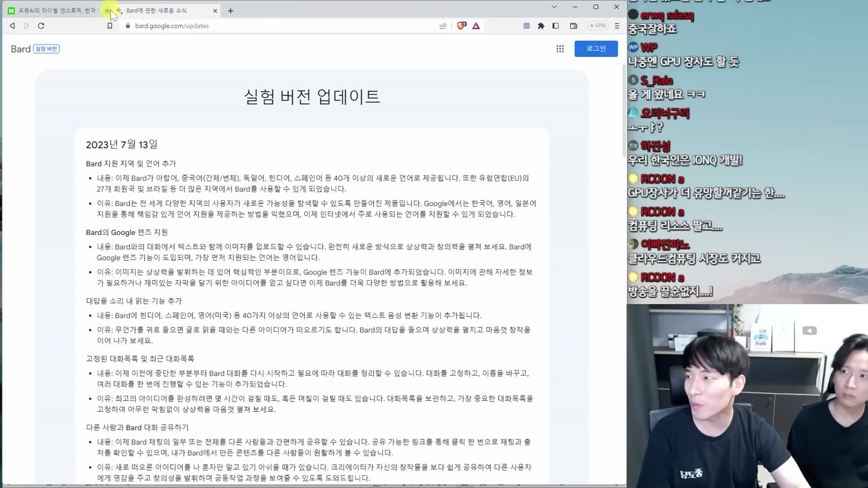868x488 pixels.
Task: Click the Bard logo text
Action: tap(21, 49)
